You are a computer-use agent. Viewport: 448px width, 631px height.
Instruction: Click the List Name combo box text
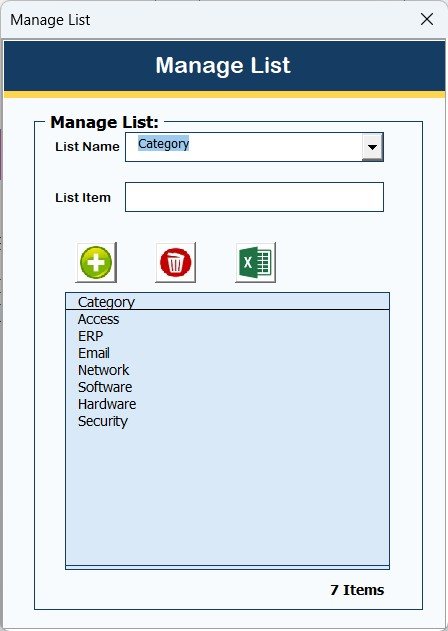[163, 144]
